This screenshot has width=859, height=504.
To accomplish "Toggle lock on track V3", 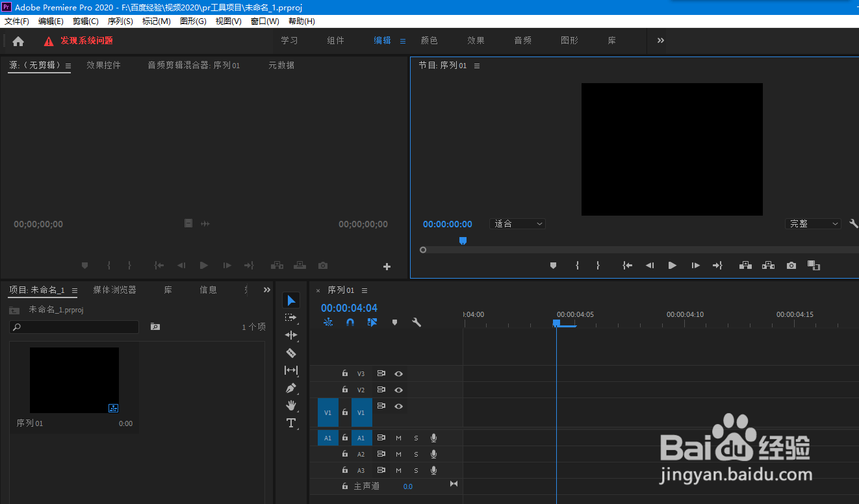I will click(x=345, y=373).
